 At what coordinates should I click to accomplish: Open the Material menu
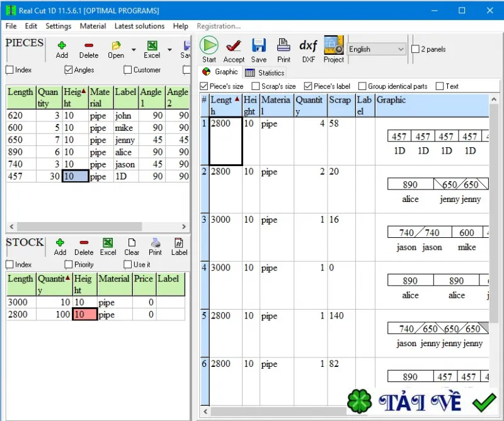[x=93, y=26]
